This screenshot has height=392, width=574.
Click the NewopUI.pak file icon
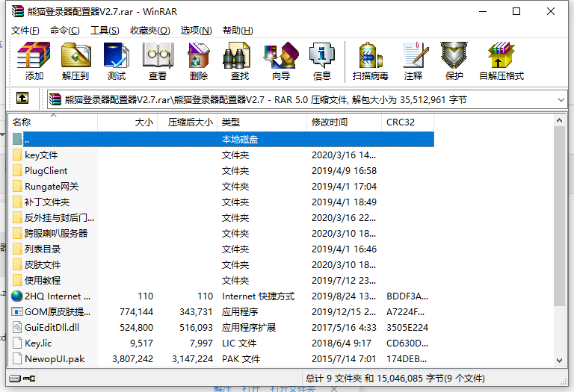click(x=17, y=358)
